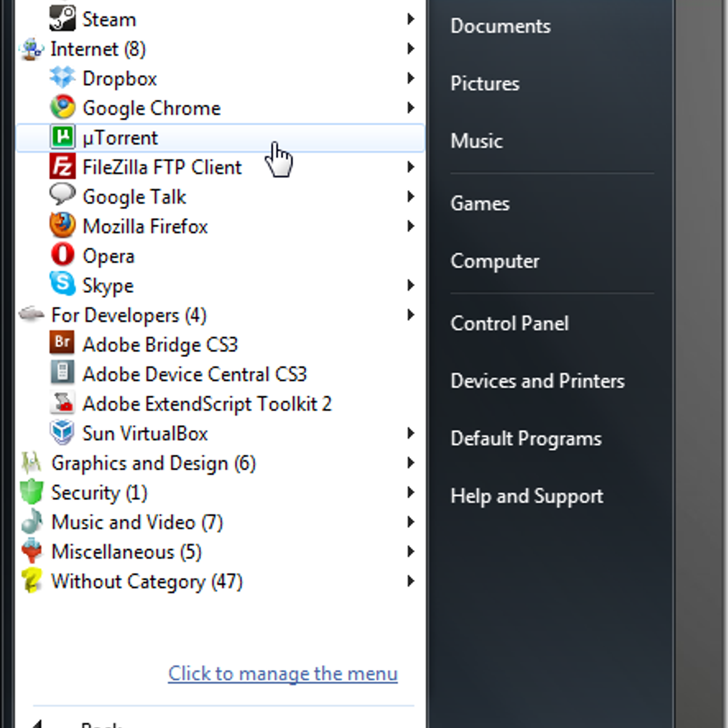Expand the Miscellaneous (5) submenu arrow
This screenshot has width=728, height=728.
click(x=411, y=551)
